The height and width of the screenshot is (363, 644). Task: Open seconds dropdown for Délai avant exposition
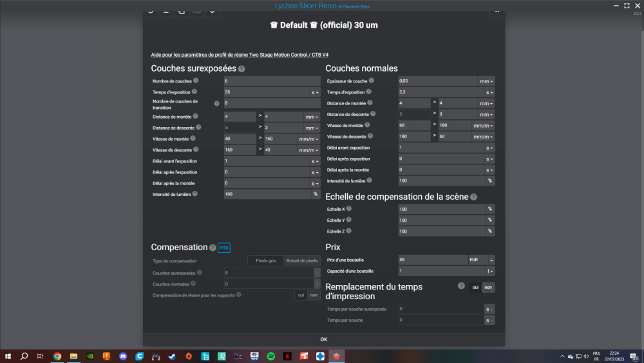tap(489, 148)
